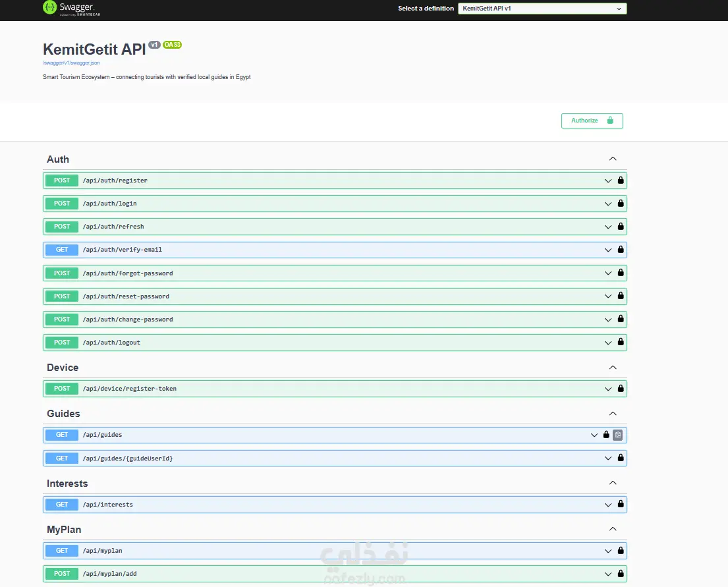Click the Authorize button
This screenshot has height=587, width=728.
click(592, 121)
